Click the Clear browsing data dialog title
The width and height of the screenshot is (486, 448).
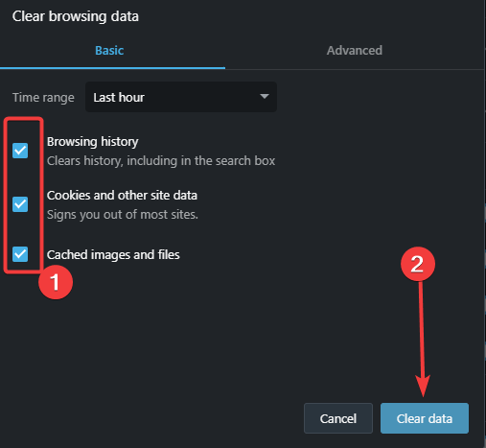tap(76, 16)
